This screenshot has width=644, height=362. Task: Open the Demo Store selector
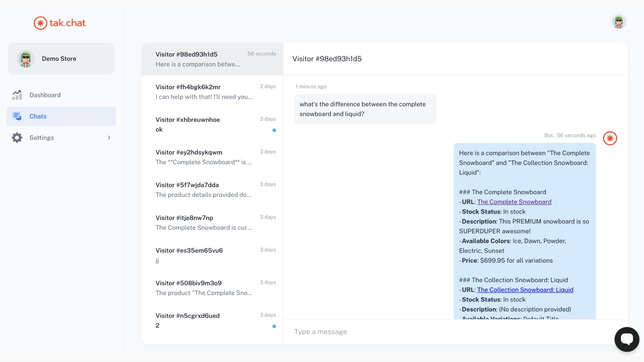tap(61, 59)
